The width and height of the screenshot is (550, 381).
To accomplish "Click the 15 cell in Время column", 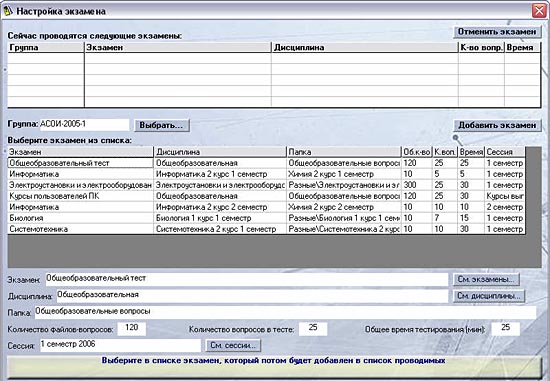I will click(471, 218).
